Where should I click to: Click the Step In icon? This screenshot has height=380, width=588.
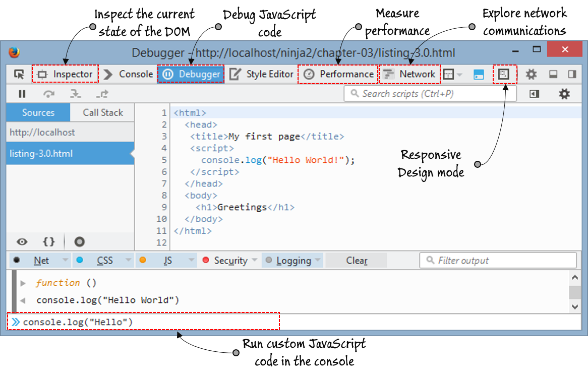[x=75, y=94]
